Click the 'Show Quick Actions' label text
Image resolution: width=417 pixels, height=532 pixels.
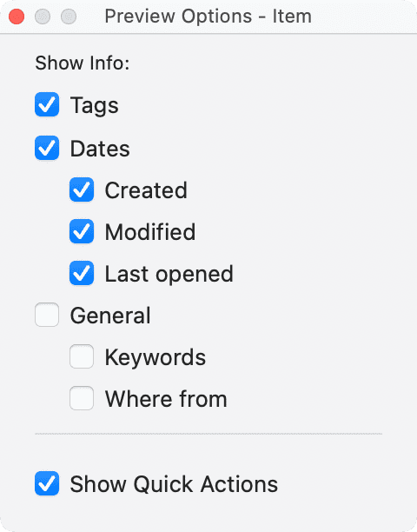174,484
